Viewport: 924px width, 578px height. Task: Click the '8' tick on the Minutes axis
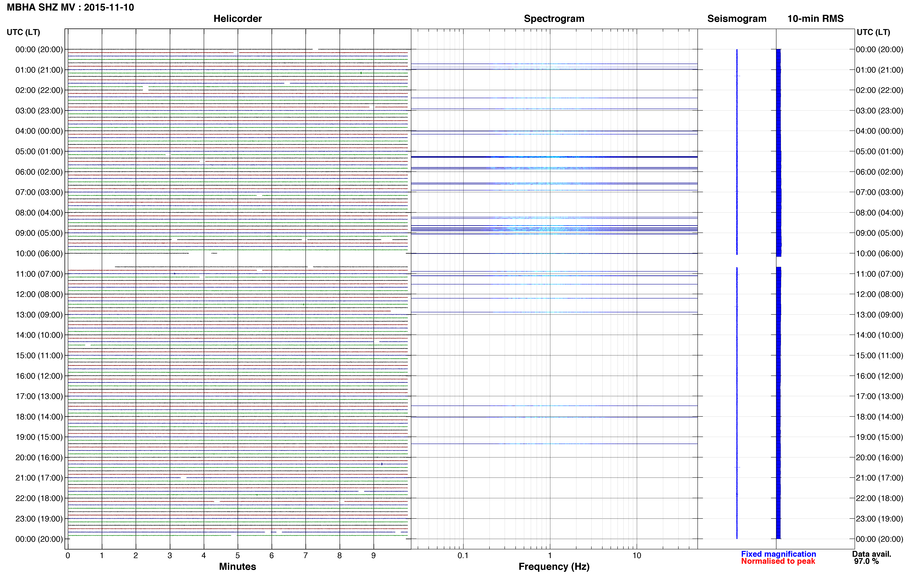340,556
